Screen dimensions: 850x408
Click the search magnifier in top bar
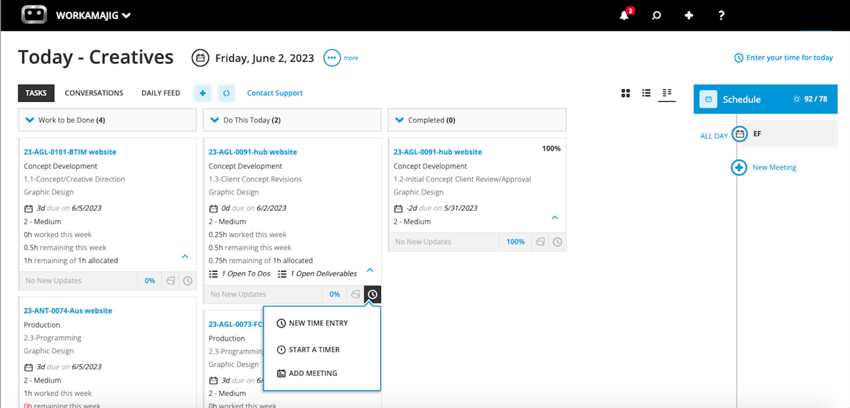pos(656,16)
